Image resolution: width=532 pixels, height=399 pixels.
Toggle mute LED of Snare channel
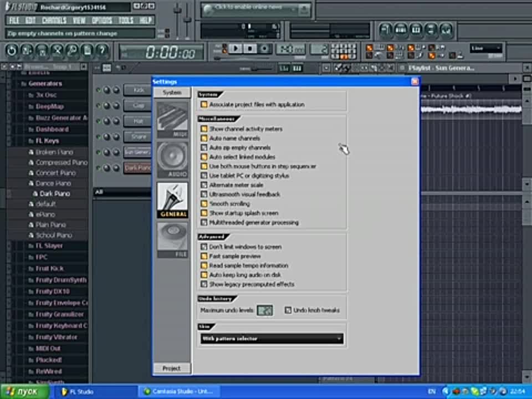[99, 137]
